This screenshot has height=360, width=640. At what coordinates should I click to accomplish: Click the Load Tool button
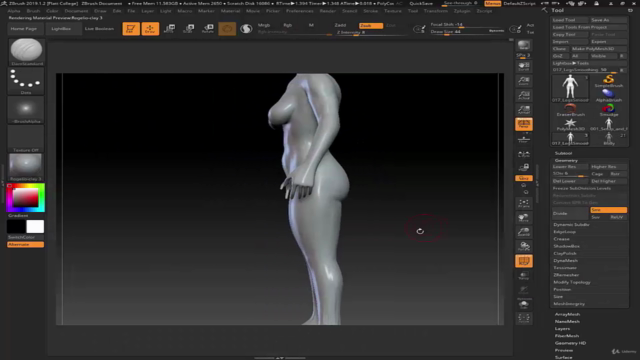tap(570, 20)
